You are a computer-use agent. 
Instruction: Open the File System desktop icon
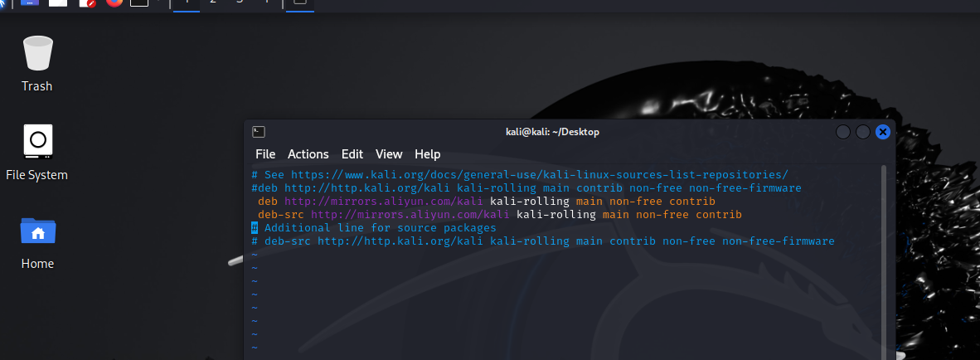pos(36,151)
